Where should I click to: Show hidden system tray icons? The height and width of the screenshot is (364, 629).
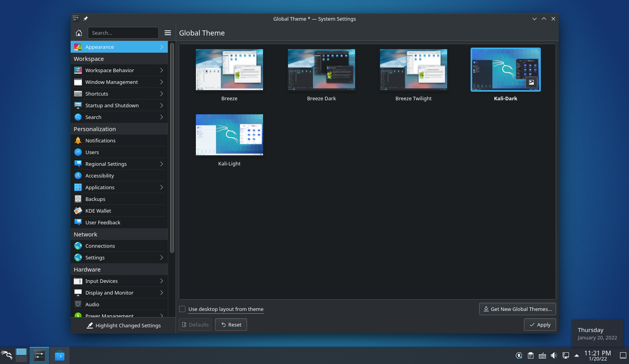pos(577,355)
